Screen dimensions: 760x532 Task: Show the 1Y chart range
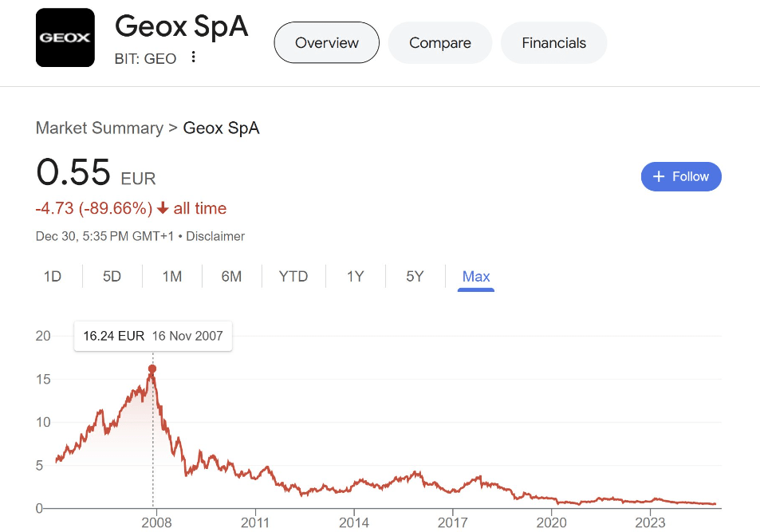(x=355, y=277)
